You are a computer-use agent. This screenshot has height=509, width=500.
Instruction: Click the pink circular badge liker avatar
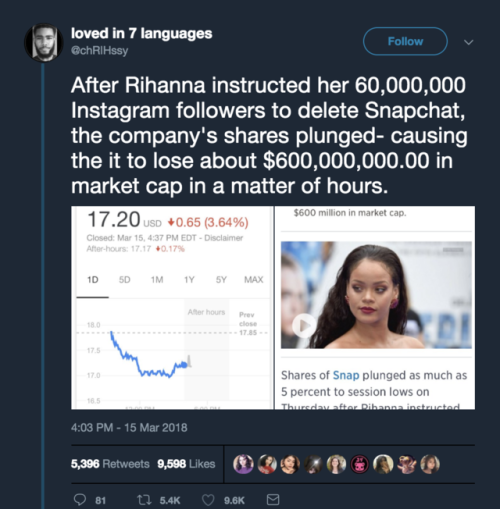(360, 464)
